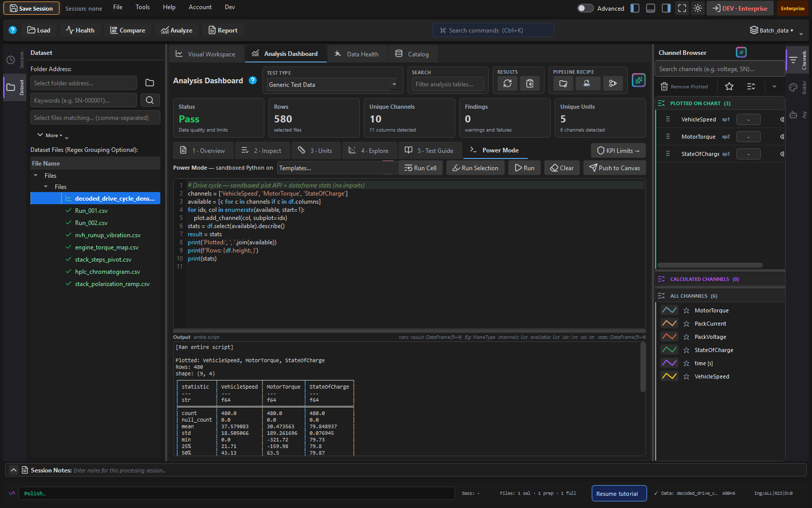
Task: Open the 4 · Explore step tab
Action: [x=368, y=150]
